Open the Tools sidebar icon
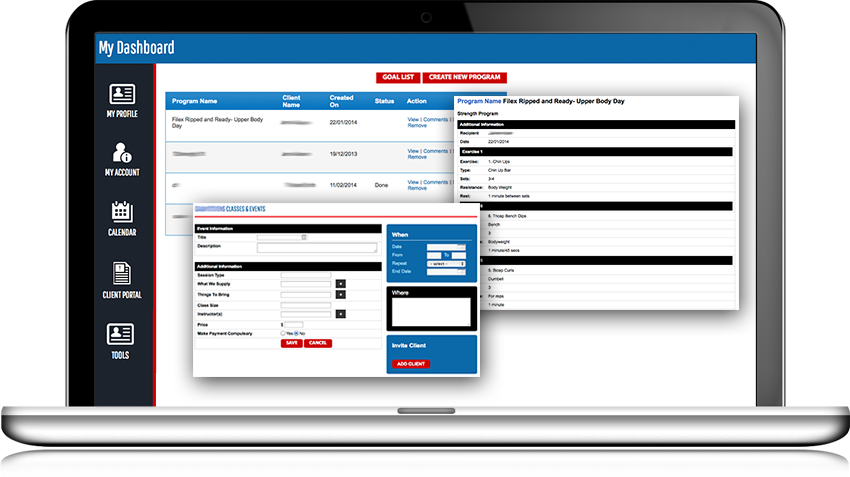The width and height of the screenshot is (850, 477). (x=121, y=340)
